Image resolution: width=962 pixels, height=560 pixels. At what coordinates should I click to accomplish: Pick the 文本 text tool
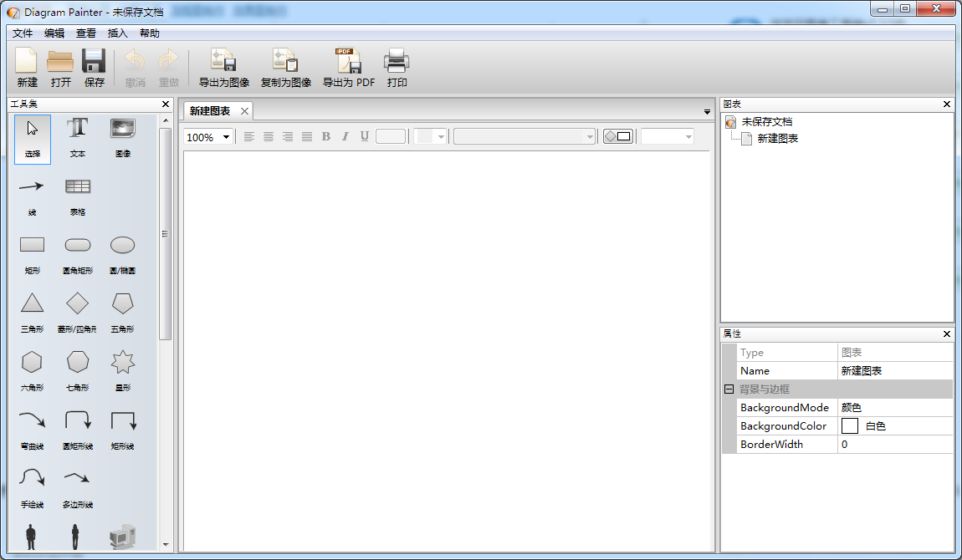(77, 139)
